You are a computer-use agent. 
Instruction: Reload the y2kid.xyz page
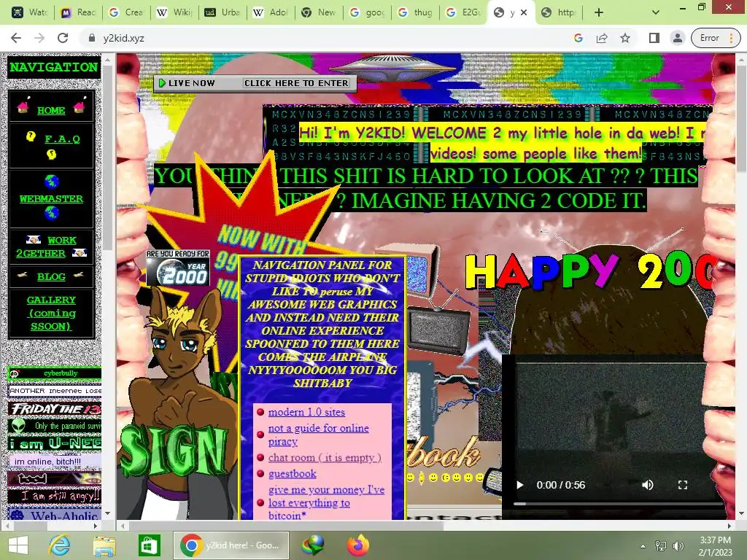pyautogui.click(x=63, y=38)
